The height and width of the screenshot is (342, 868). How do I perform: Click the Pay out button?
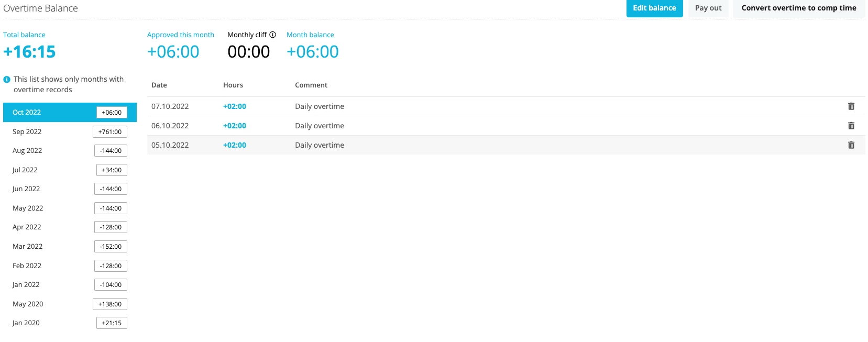point(708,8)
